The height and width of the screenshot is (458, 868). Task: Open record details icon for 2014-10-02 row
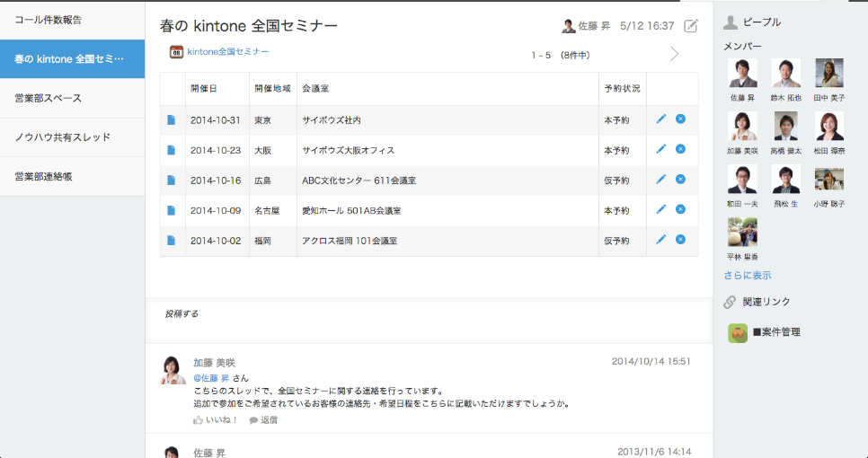[x=171, y=241]
